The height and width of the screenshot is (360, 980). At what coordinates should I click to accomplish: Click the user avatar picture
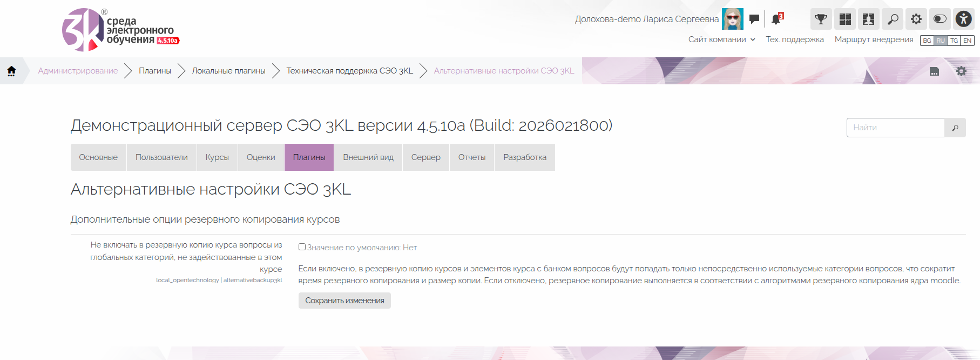733,19
